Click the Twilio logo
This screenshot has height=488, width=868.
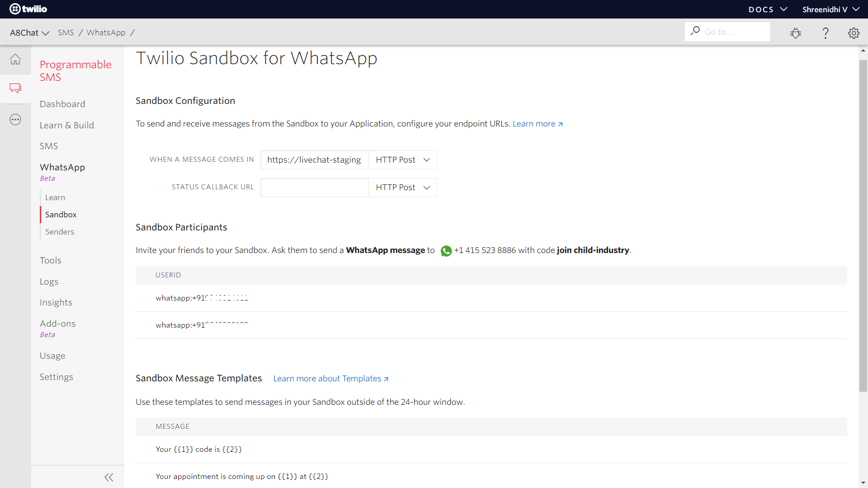pyautogui.click(x=28, y=9)
